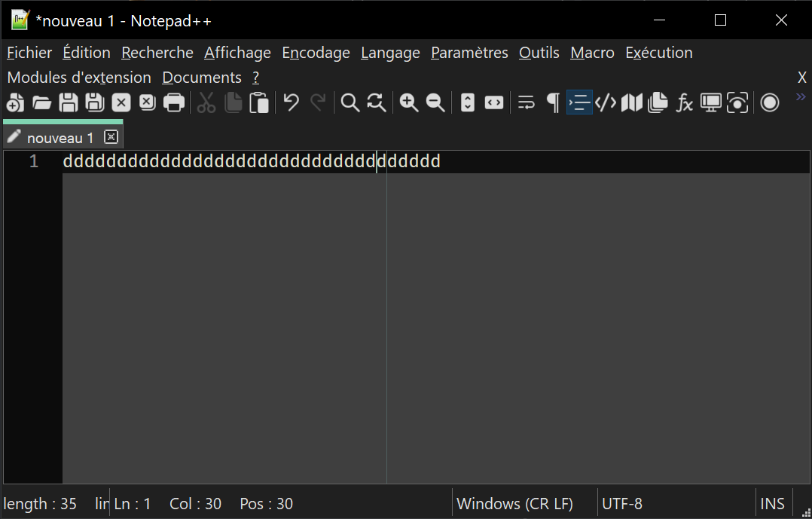The width and height of the screenshot is (812, 519).
Task: Toggle word wrap
Action: 526,102
